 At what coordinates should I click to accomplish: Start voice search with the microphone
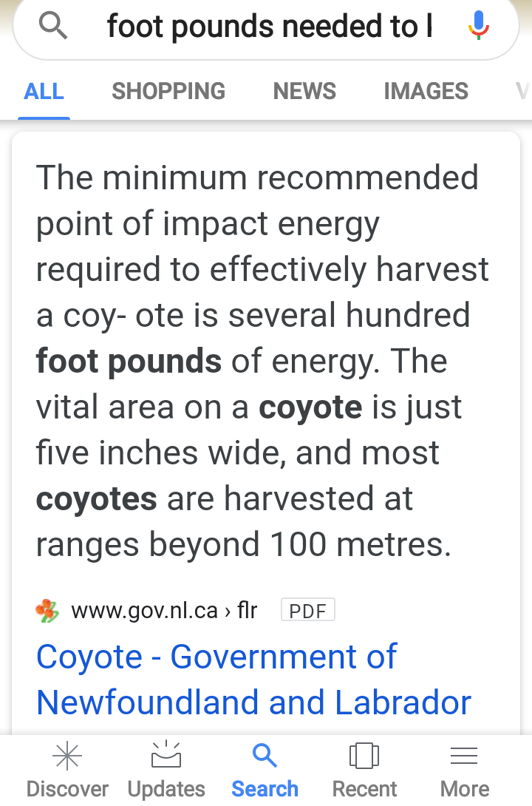coord(478,25)
